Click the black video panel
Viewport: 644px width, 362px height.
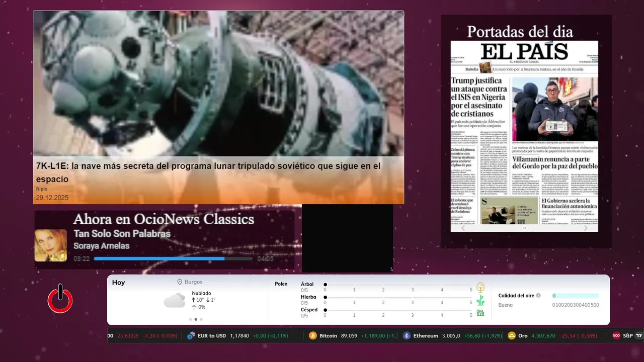(347, 238)
